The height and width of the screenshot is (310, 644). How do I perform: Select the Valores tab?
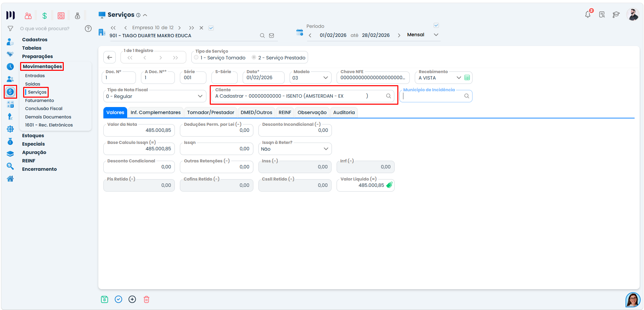(x=115, y=112)
